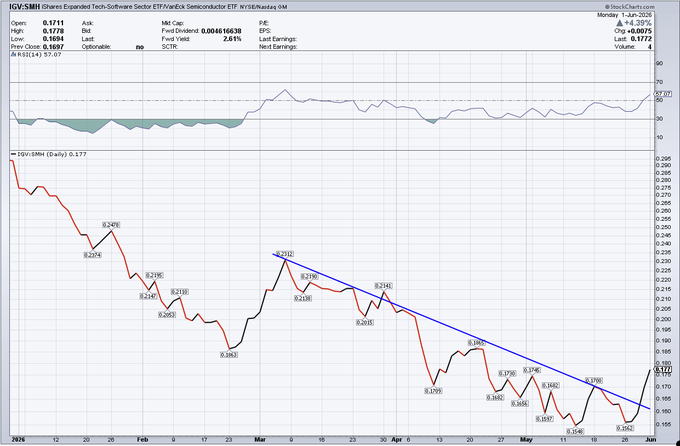This screenshot has width=680, height=446.
Task: Click the 0.2053 trough price label
Action: 167,315
